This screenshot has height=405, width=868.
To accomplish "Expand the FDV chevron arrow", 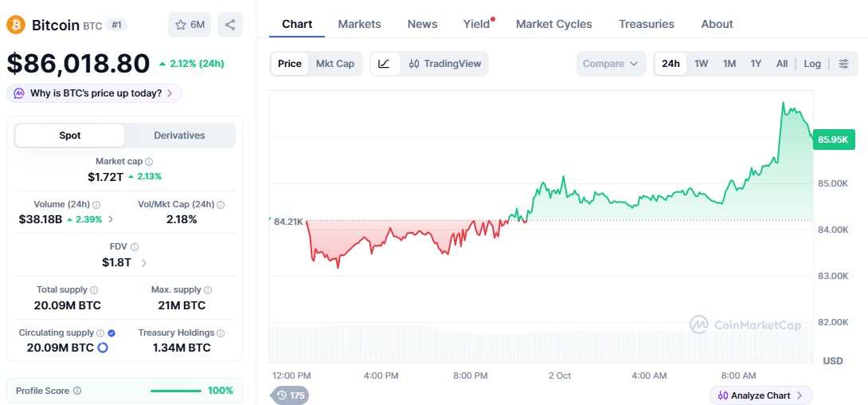I will point(144,262).
